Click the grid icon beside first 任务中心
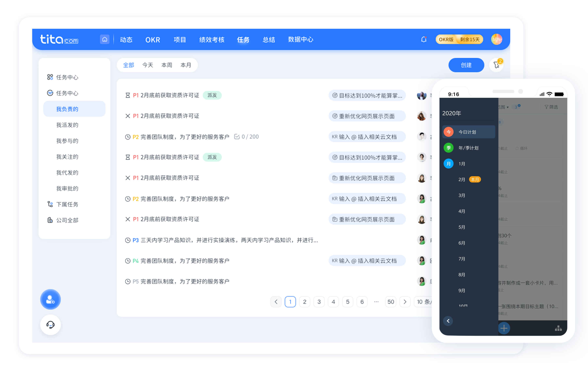 pos(50,77)
